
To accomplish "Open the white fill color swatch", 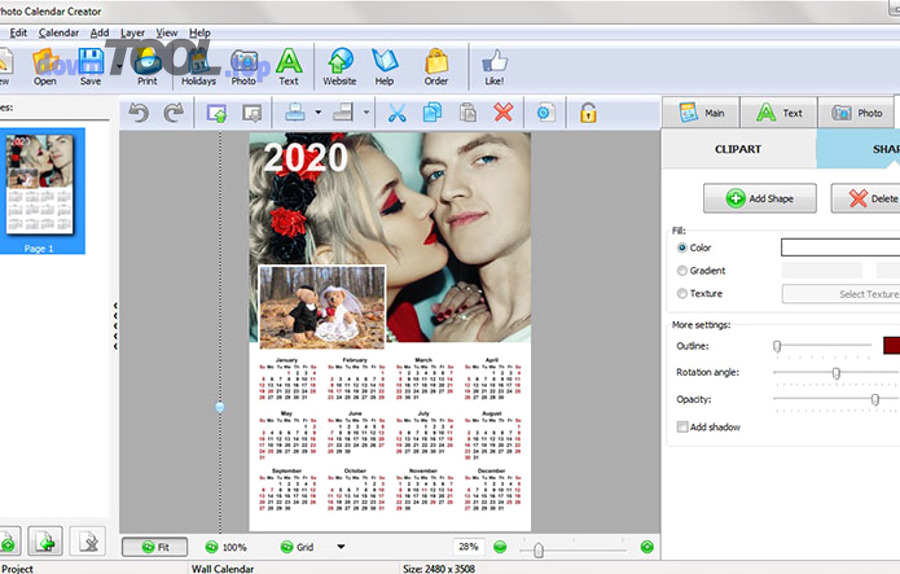I will (x=840, y=248).
